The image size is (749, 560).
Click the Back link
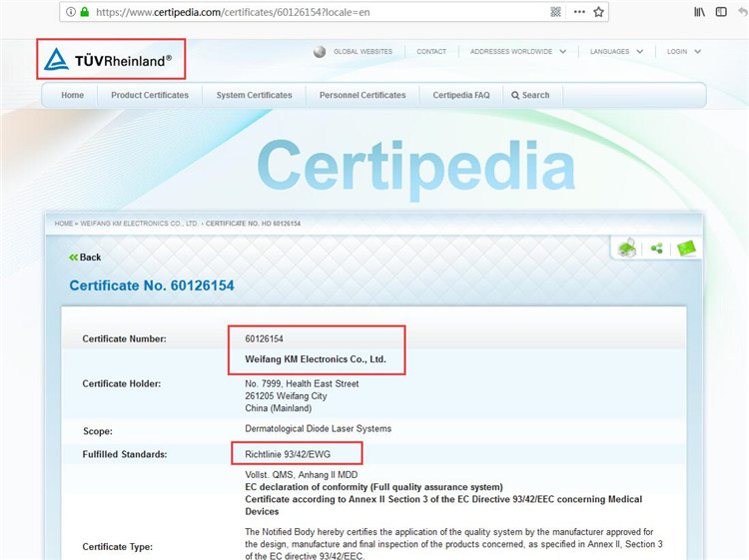(86, 258)
